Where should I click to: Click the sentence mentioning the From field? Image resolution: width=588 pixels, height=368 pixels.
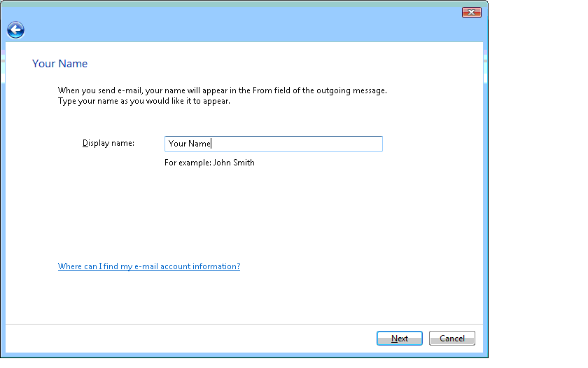(x=222, y=90)
